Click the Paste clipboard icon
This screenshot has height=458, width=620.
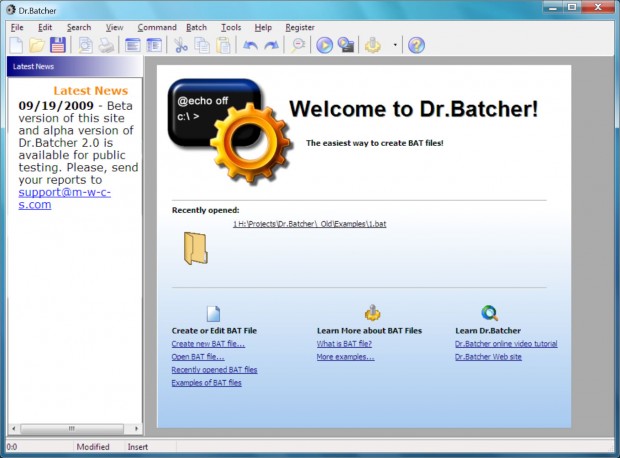coord(223,45)
